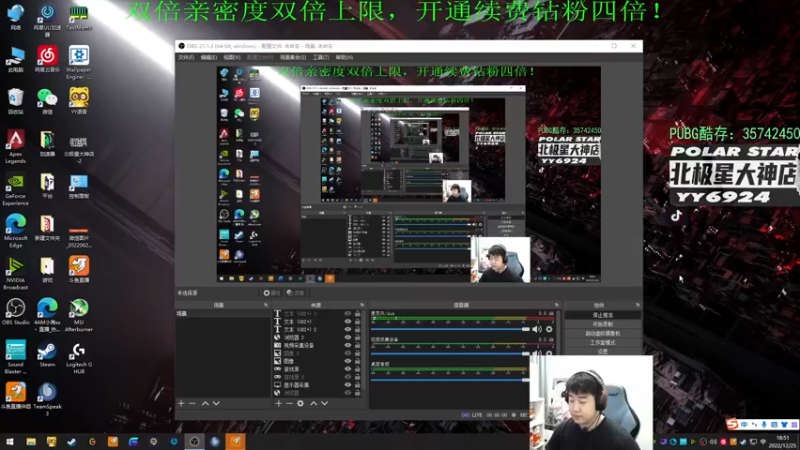Open Windows Start button on taskbar
Screen dimensions: 800x450
10,442
